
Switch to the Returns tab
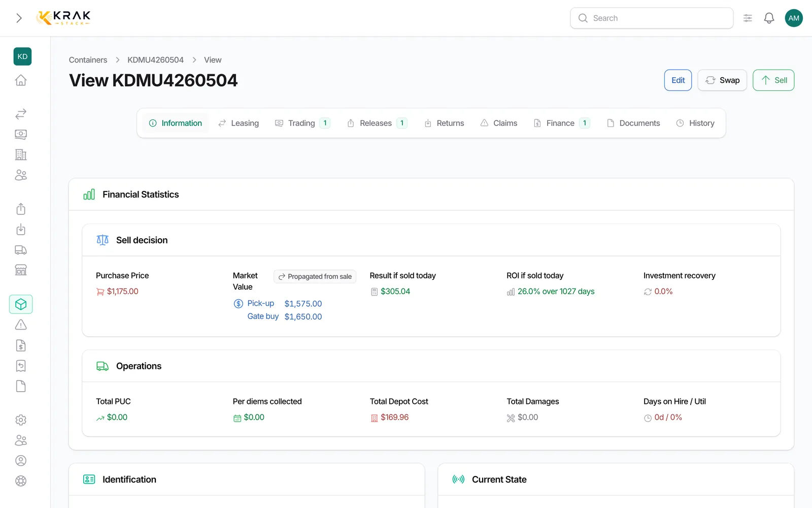[444, 123]
